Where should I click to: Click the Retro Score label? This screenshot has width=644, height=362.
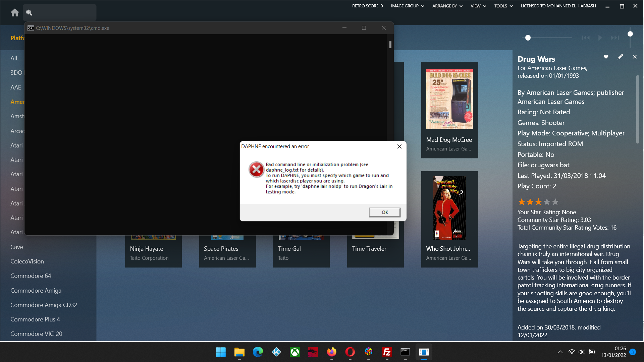pos(367,6)
